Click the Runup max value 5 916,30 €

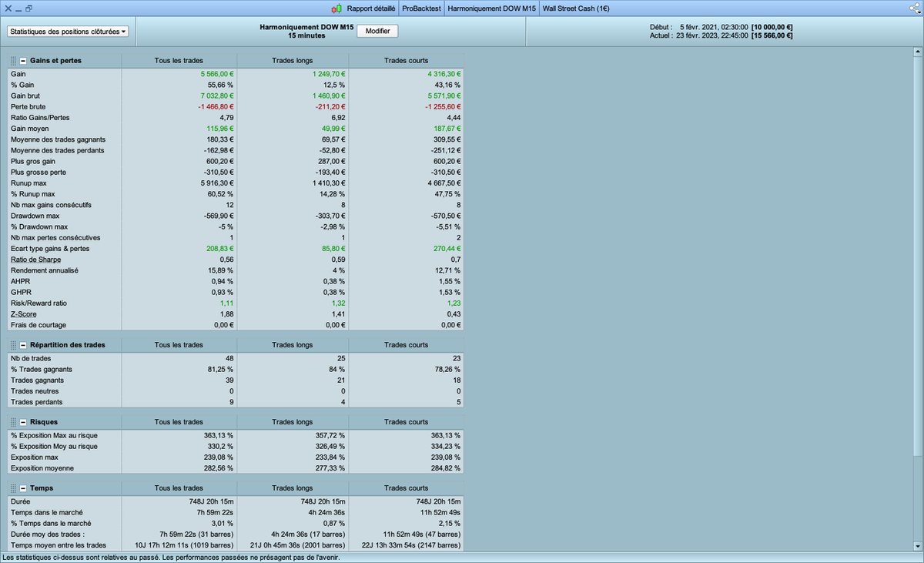pos(217,183)
